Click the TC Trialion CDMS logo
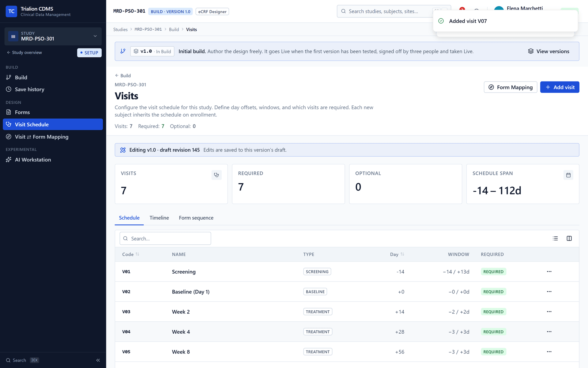The height and width of the screenshot is (368, 588). [x=11, y=11]
